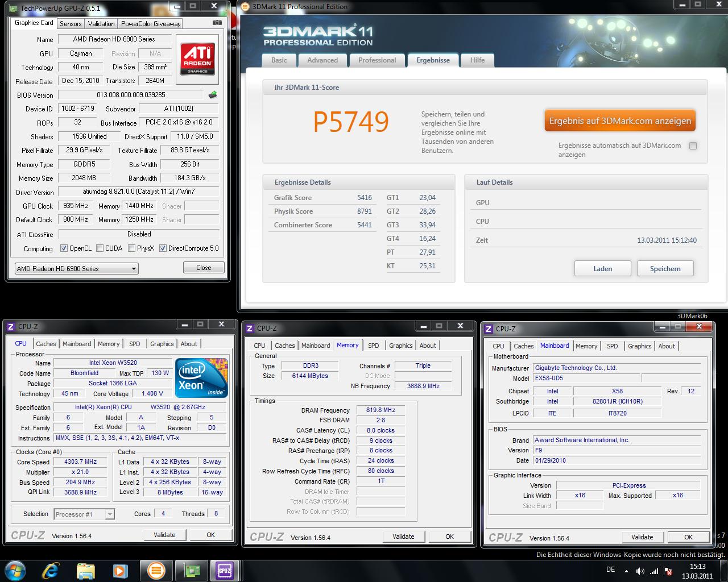Switch to the Validation tab in GPU-Z
The image size is (728, 582).
[x=101, y=23]
